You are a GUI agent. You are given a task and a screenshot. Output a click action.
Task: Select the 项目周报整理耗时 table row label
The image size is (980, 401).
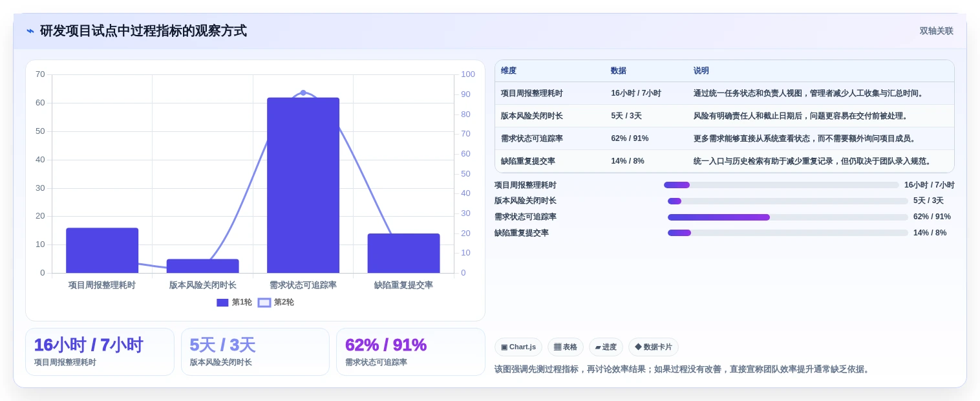(x=532, y=93)
